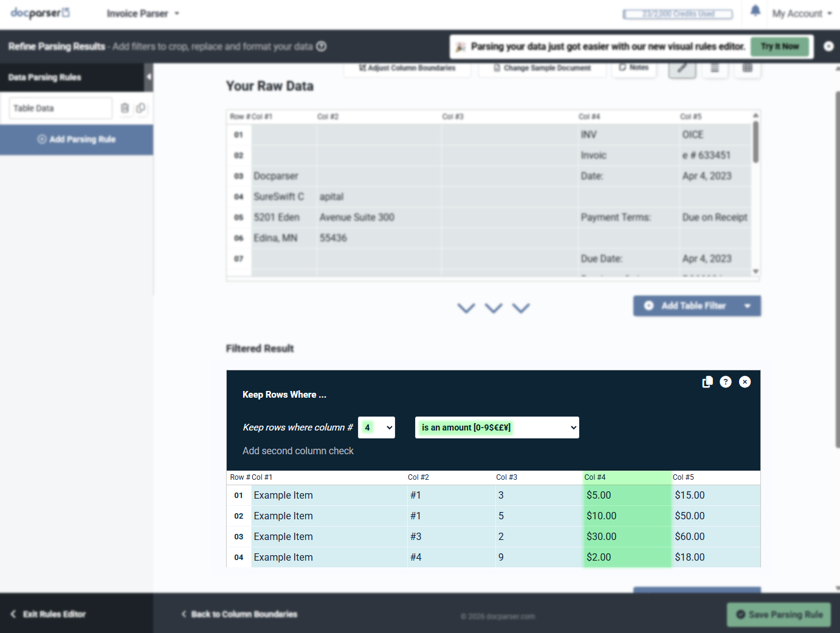Delete the Table Data parsing rule
Viewport: 840px width, 633px height.
tap(125, 108)
